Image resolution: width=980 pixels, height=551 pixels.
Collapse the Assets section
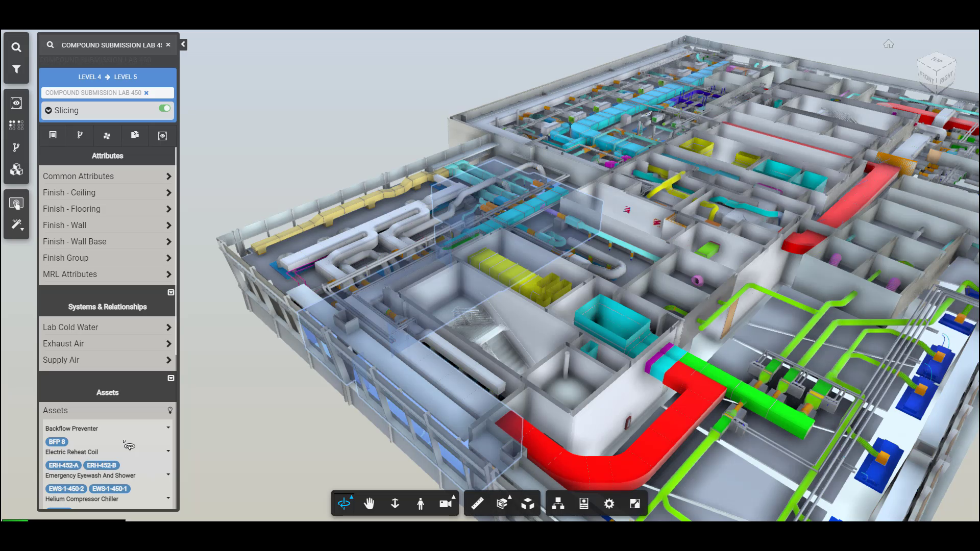tap(171, 378)
